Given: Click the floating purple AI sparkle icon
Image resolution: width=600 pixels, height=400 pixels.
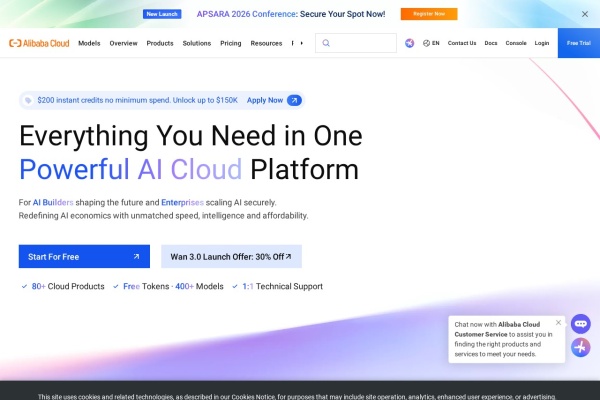Looking at the screenshot, I should coord(580,347).
